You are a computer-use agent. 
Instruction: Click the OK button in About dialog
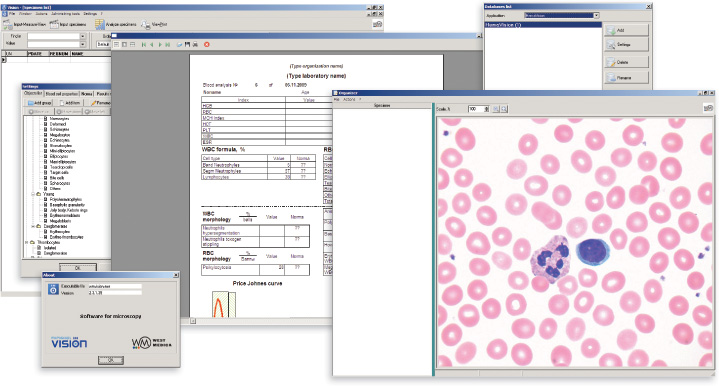tap(111, 360)
